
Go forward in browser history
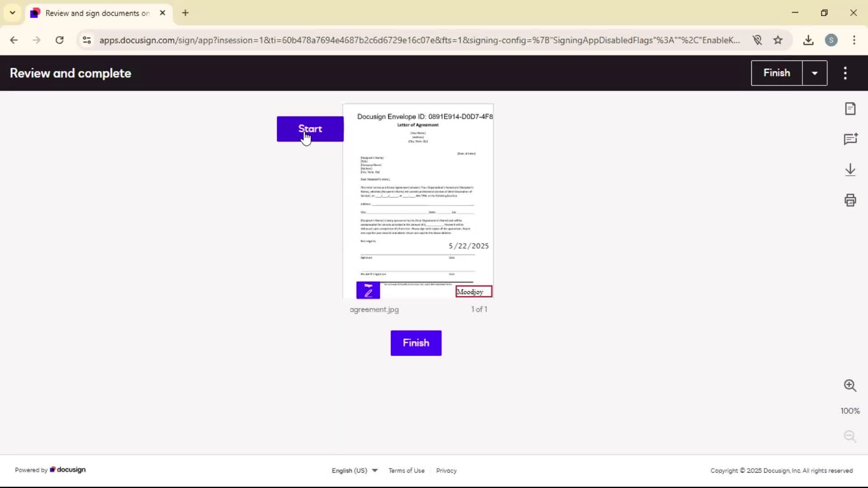[37, 40]
